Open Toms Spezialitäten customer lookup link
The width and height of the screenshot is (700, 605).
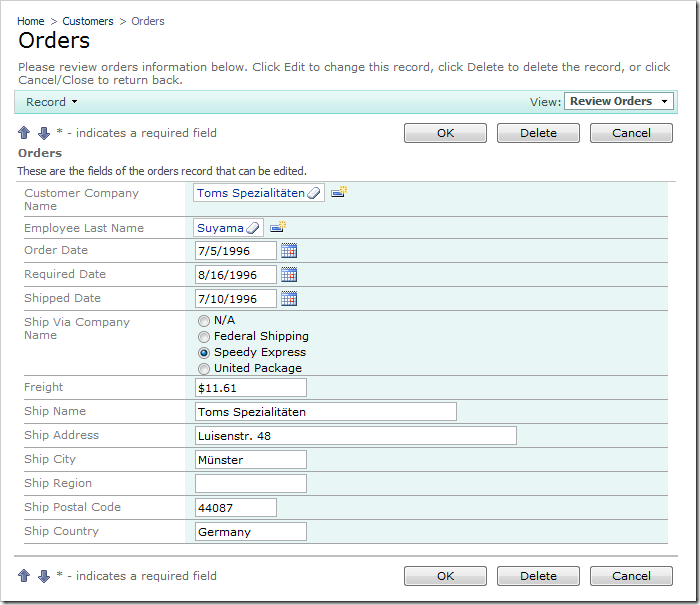coord(251,193)
